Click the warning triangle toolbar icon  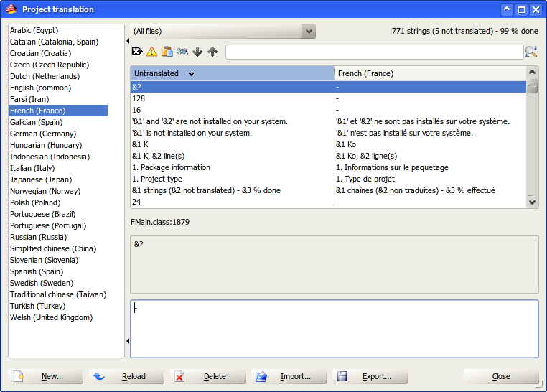(151, 52)
